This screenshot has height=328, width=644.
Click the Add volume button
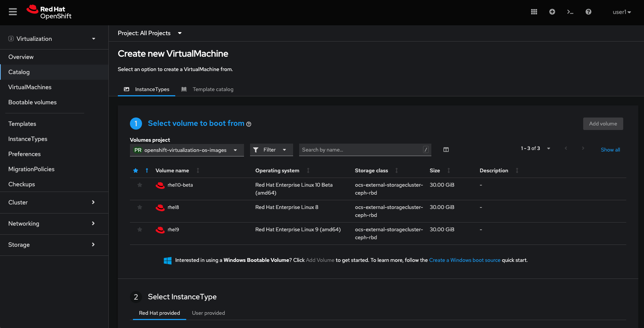tap(603, 124)
